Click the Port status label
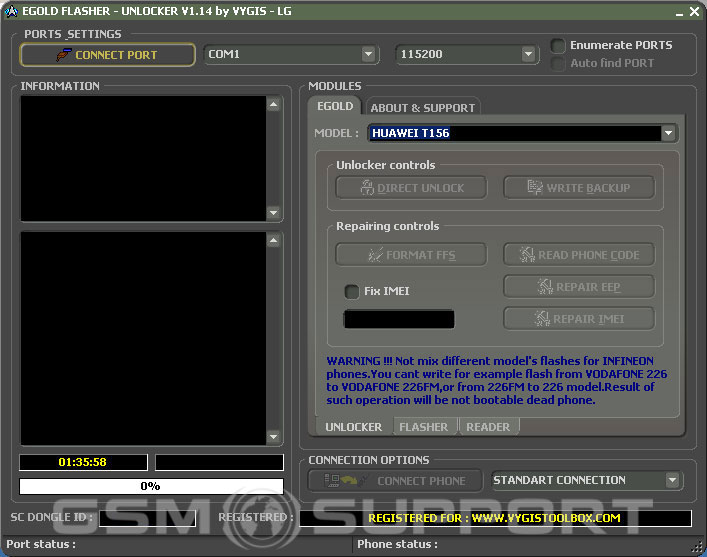The image size is (707, 557). 41,544
